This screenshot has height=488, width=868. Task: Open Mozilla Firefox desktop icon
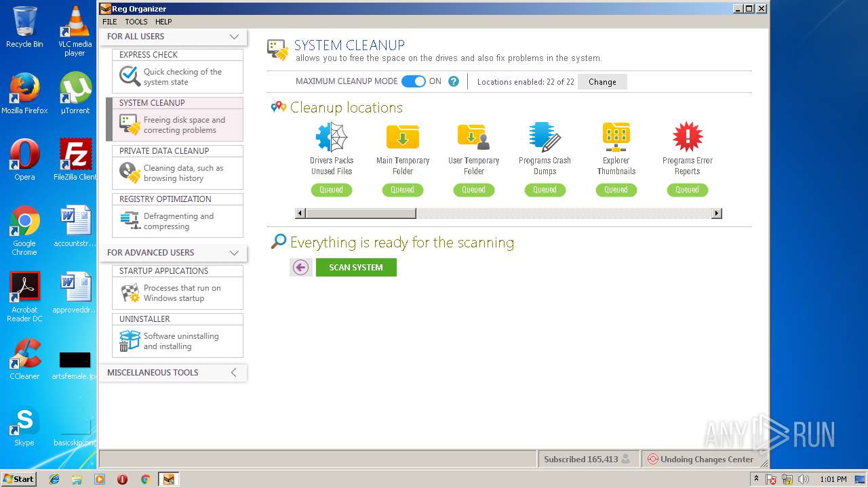click(x=24, y=93)
